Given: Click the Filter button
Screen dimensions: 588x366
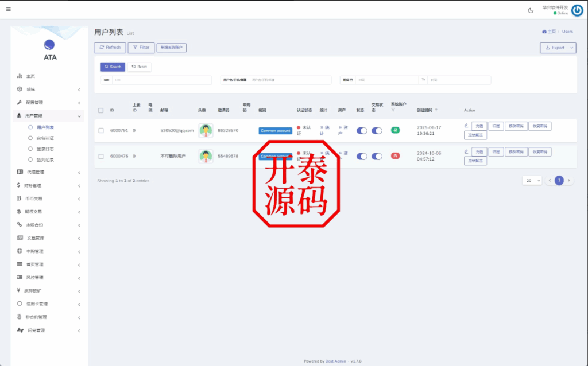Looking at the screenshot, I should click(141, 48).
